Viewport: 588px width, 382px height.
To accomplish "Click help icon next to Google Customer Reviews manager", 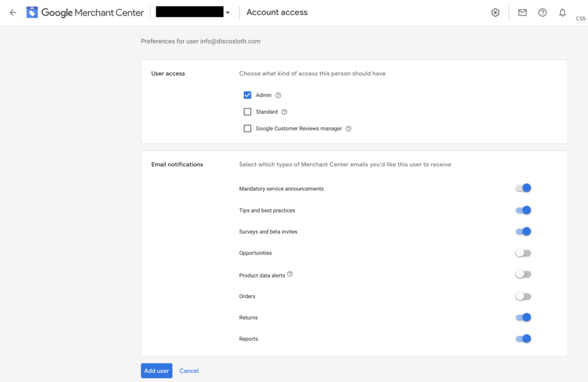I will pos(349,129).
